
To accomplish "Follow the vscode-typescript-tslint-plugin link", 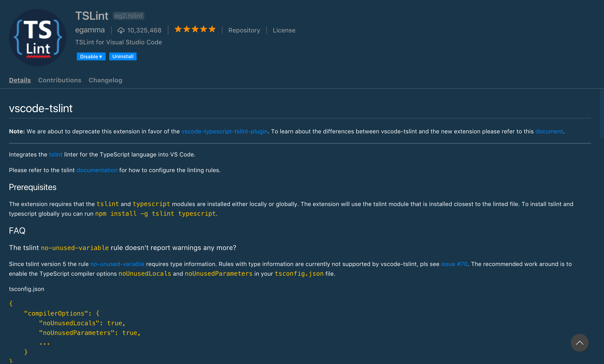I will point(225,132).
